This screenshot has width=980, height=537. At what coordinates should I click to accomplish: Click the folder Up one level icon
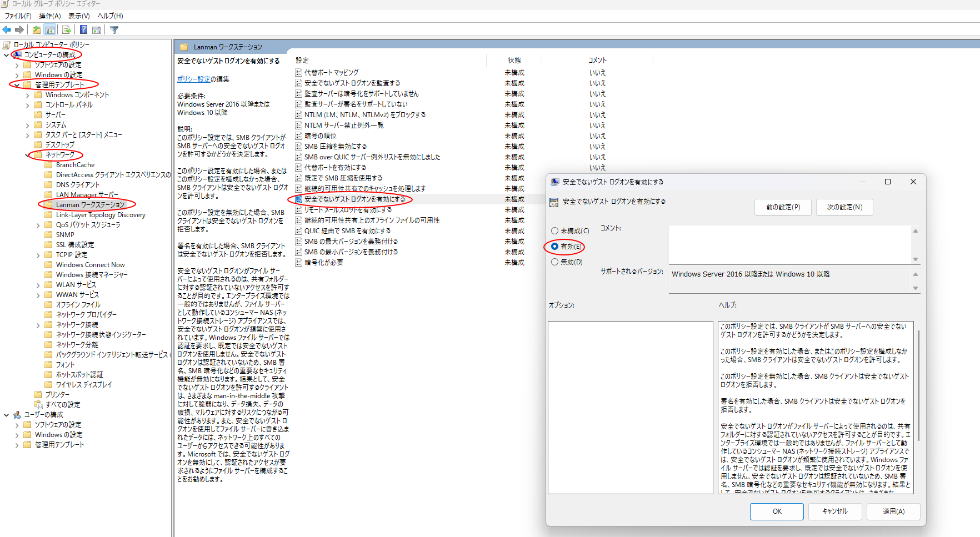coord(37,30)
